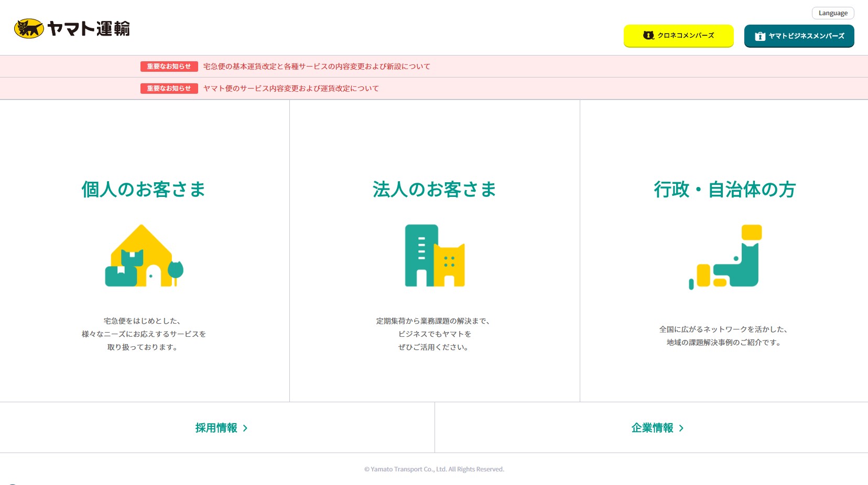
Task: Click text 宅急便をはじめとした、
Action: pos(143,321)
